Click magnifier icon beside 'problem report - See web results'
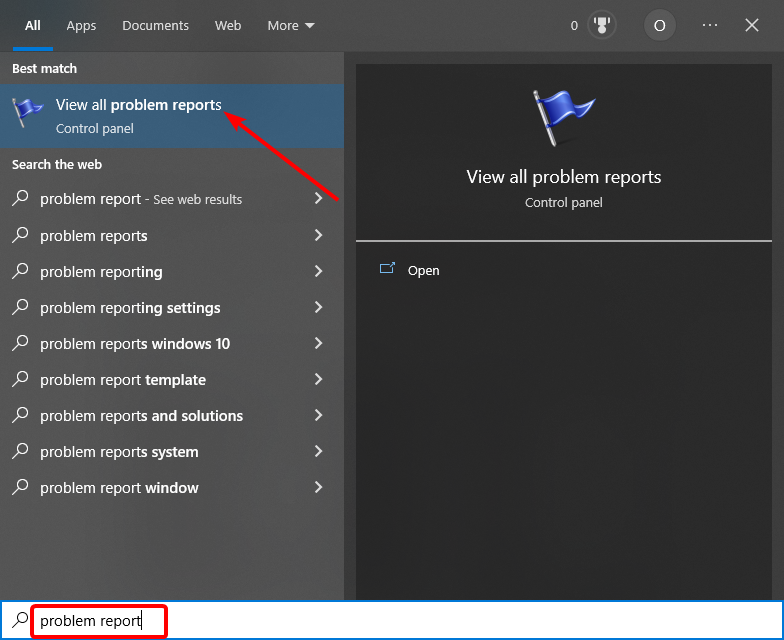 pyautogui.click(x=20, y=198)
